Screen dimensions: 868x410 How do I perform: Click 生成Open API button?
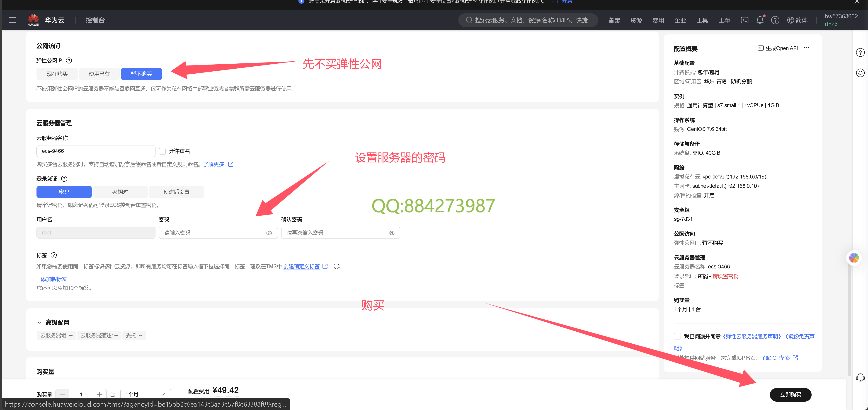tap(778, 48)
